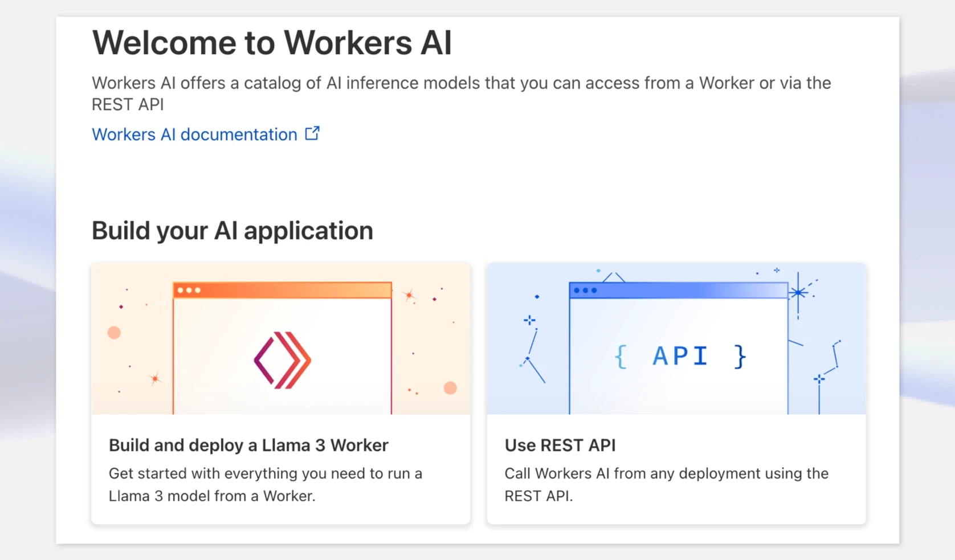955x560 pixels.
Task: Click the Use REST API heading
Action: (560, 445)
